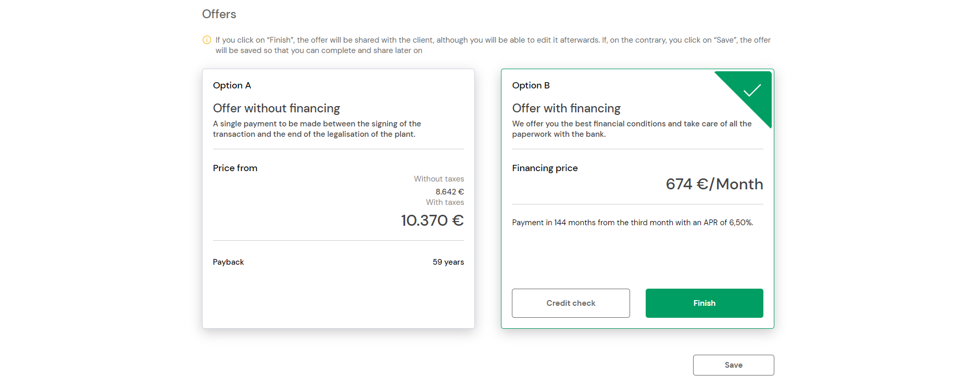Screen dimensions: 980x388
Task: Click the Payback 59 years value
Action: point(448,262)
